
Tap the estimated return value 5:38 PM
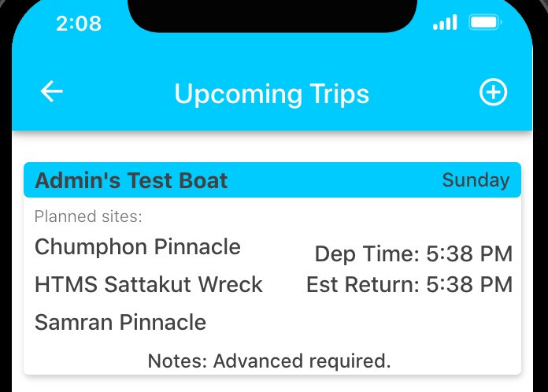tap(469, 284)
